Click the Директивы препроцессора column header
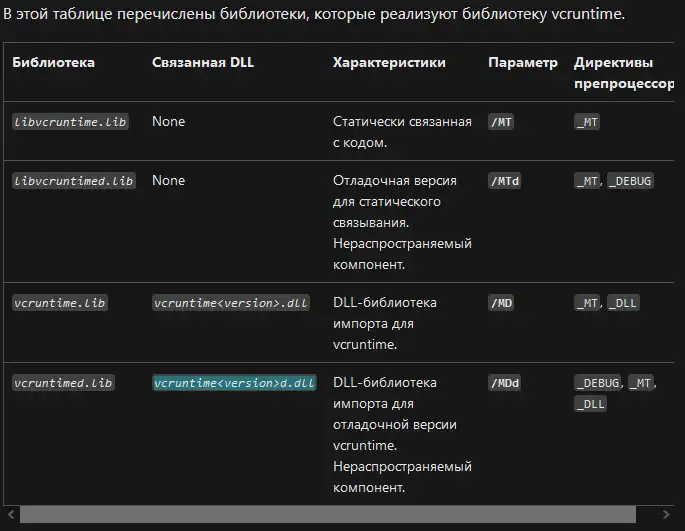This screenshot has height=531, width=685. (x=624, y=73)
